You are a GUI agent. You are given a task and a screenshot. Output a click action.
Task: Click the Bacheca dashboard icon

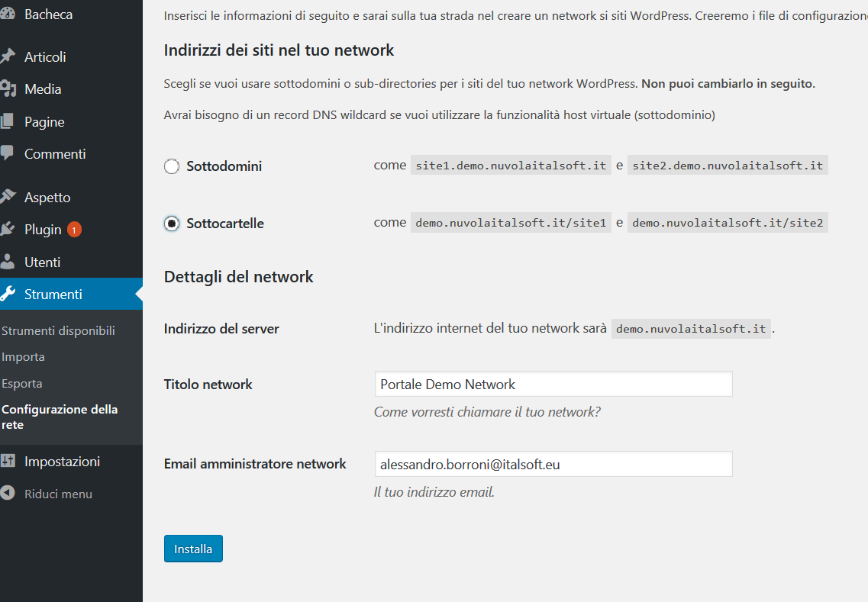coord(8,14)
